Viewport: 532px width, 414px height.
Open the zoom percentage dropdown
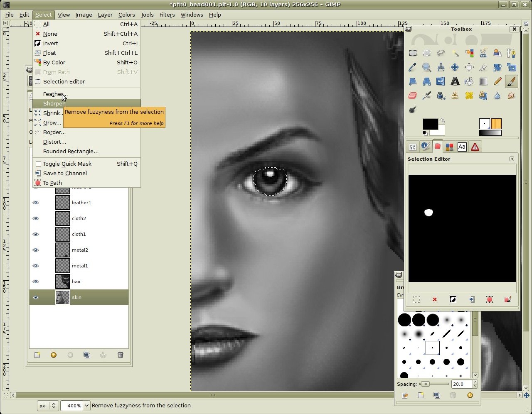(x=86, y=406)
